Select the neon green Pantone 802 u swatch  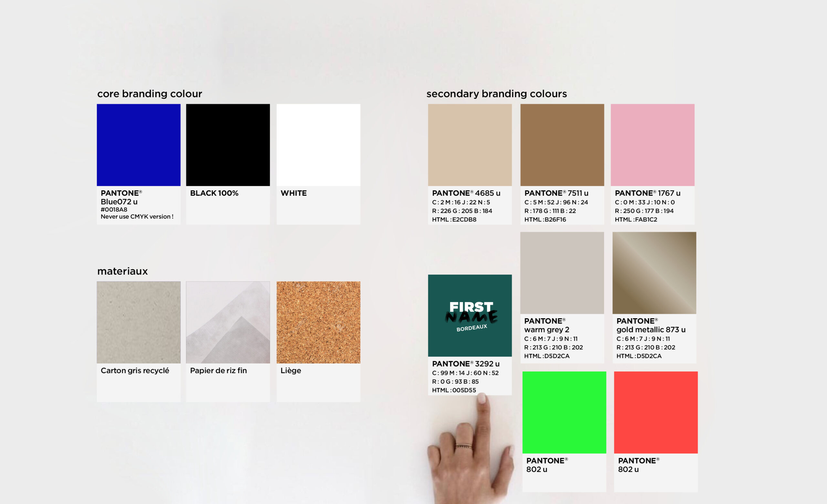[564, 412]
